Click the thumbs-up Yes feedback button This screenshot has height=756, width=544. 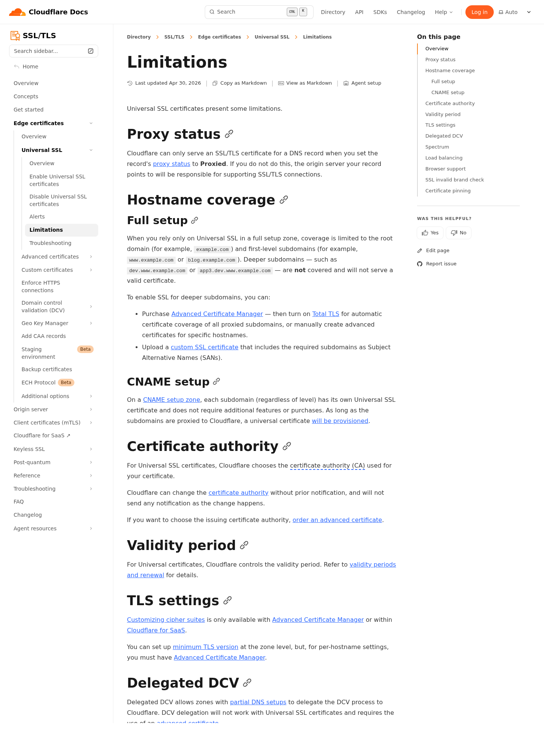(430, 233)
